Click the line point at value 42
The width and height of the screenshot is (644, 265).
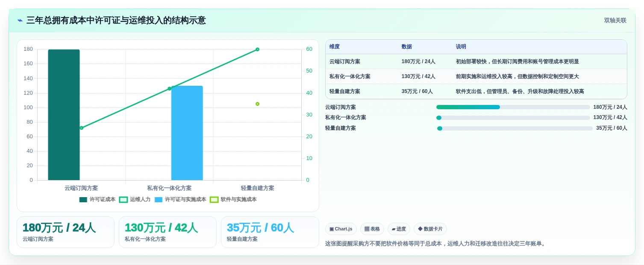pyautogui.click(x=169, y=88)
